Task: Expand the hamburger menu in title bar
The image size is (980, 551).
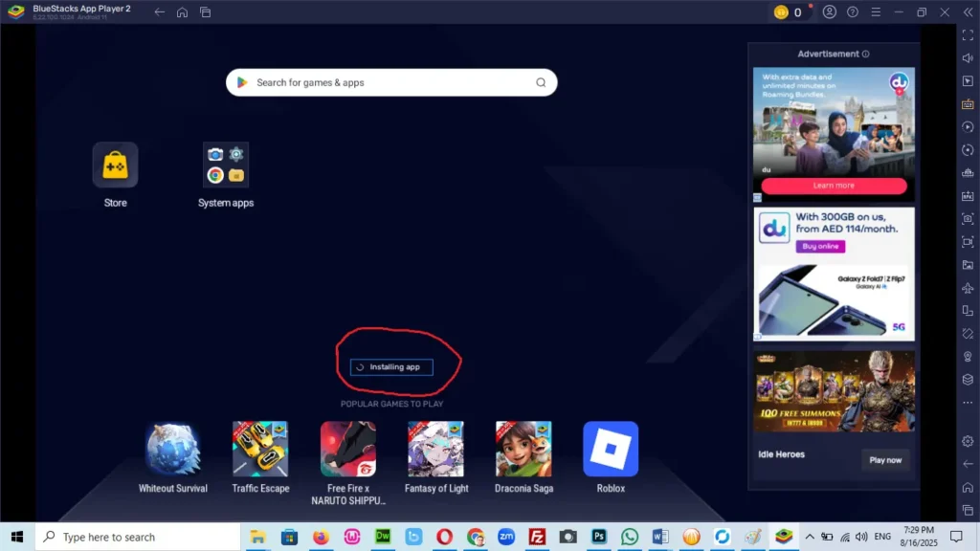Action: (875, 12)
